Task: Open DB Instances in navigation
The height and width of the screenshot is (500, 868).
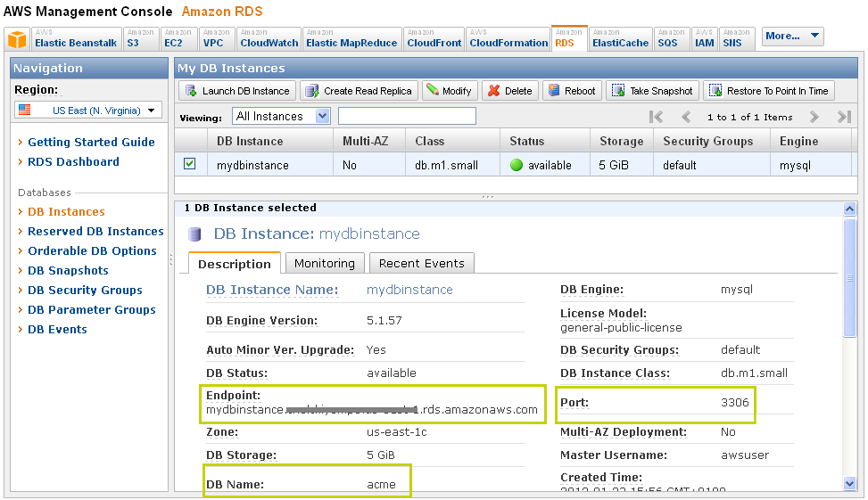Action: [x=66, y=212]
